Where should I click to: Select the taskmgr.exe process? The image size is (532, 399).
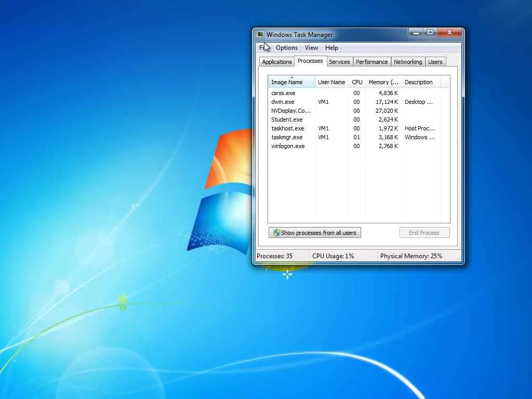pos(358,137)
